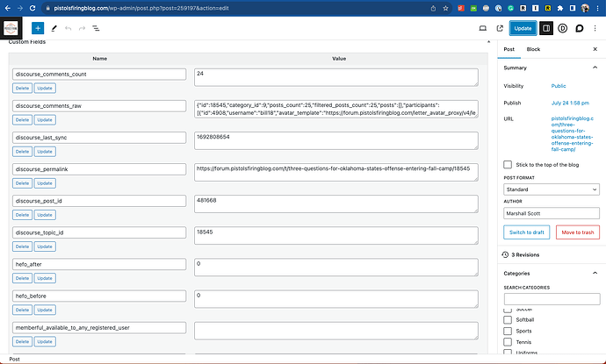This screenshot has height=364, width=606.
Task: Update the discourse_comments_count field
Action: point(45,88)
